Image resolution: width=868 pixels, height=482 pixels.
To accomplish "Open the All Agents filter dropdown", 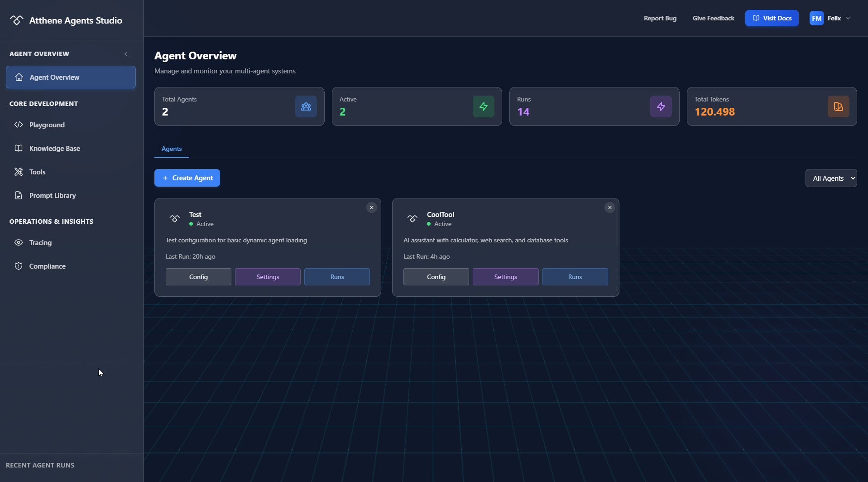I will (831, 178).
